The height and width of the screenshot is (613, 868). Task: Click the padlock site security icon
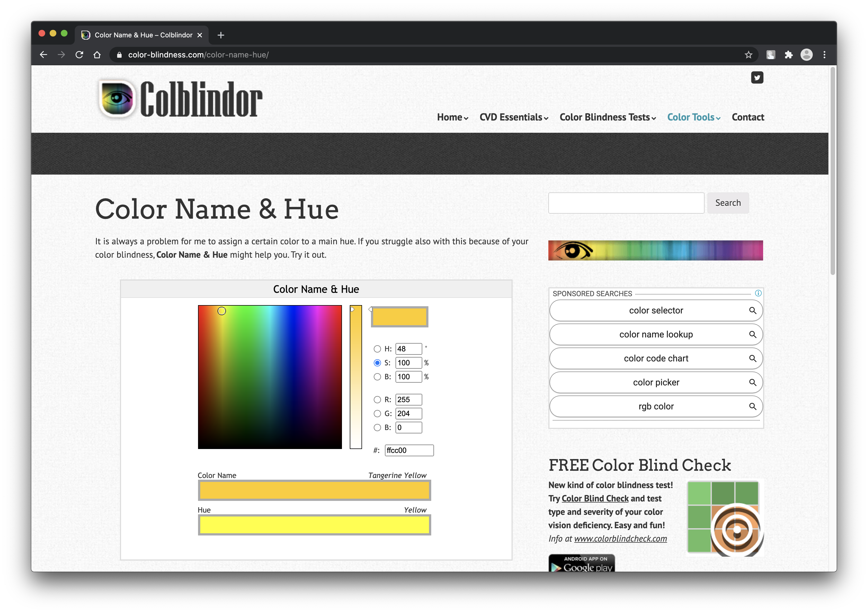pos(119,55)
